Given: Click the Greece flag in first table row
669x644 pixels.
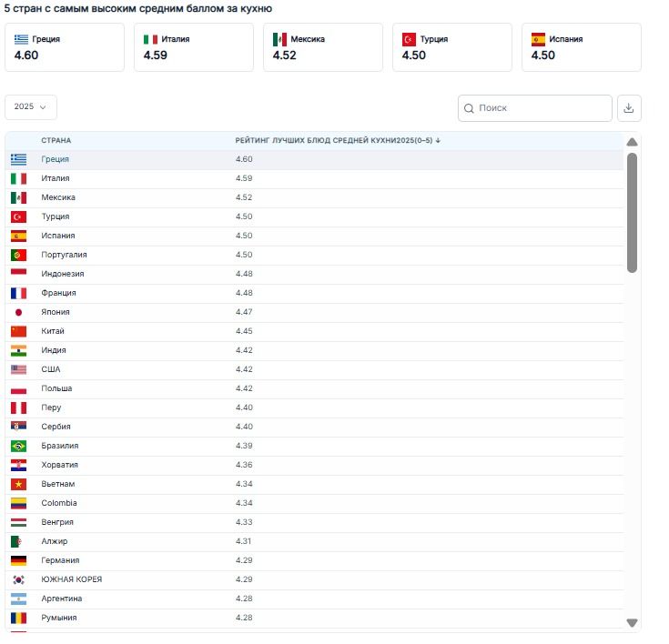Looking at the screenshot, I should [x=18, y=159].
